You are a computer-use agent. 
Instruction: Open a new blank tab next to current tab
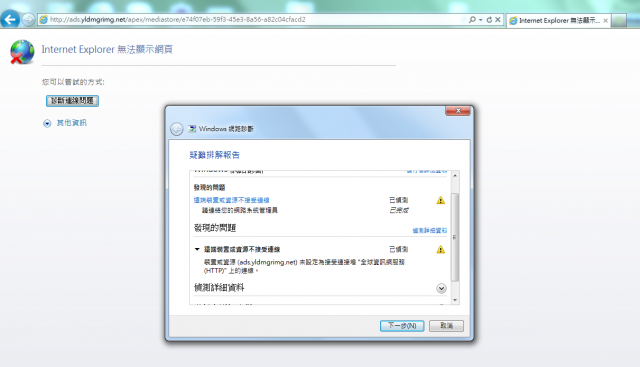pos(619,20)
